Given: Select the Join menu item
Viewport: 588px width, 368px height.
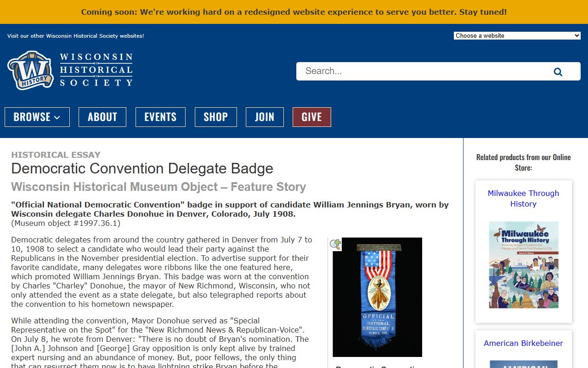Looking at the screenshot, I should [264, 117].
